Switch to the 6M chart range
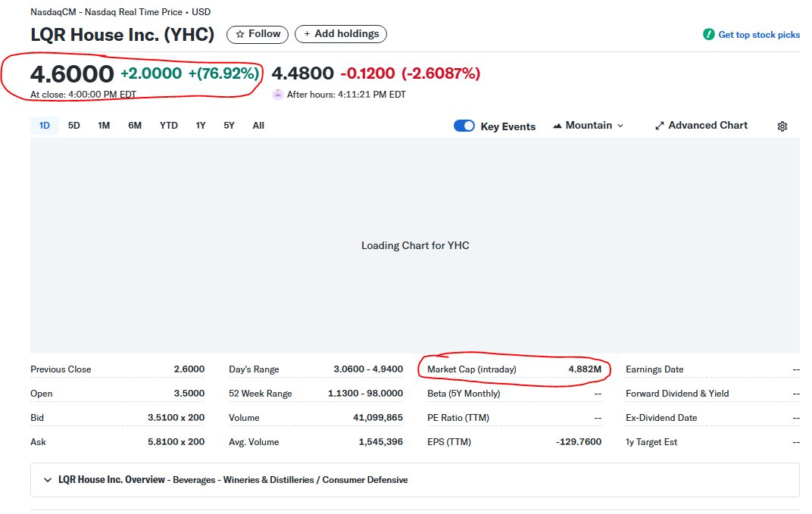Image resolution: width=812 pixels, height=514 pixels. coord(135,125)
